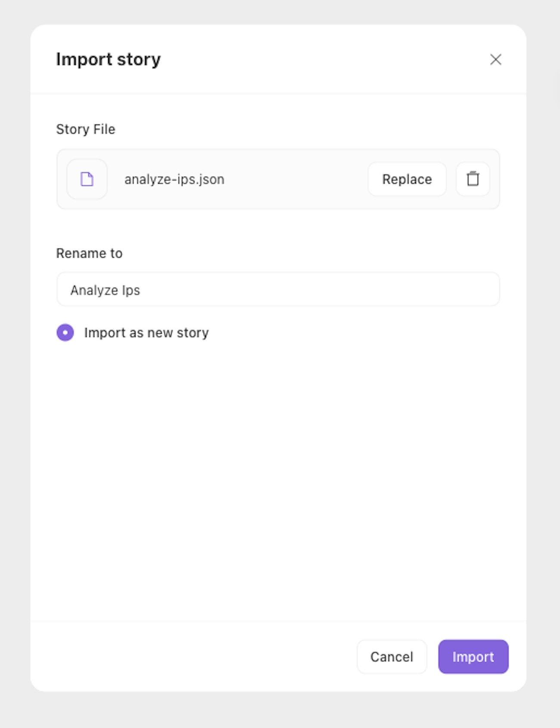Click the analyze-ips.json filename text
Image resolution: width=560 pixels, height=728 pixels.
pyautogui.click(x=174, y=179)
